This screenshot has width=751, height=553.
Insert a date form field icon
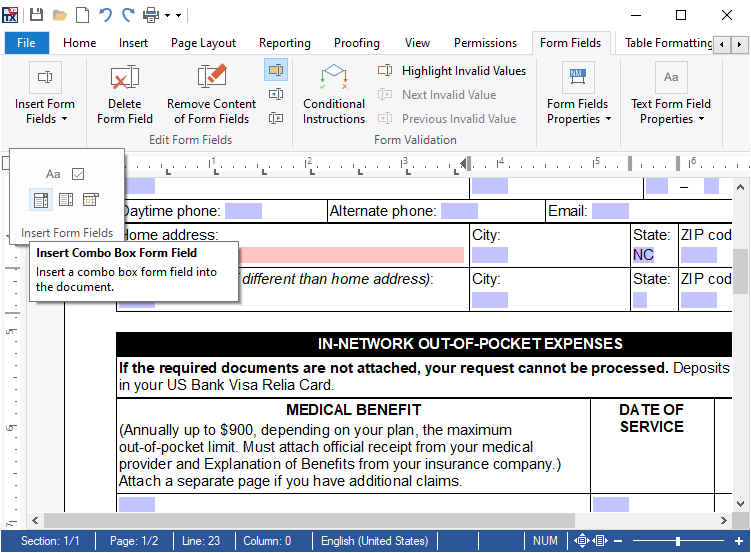(x=91, y=200)
